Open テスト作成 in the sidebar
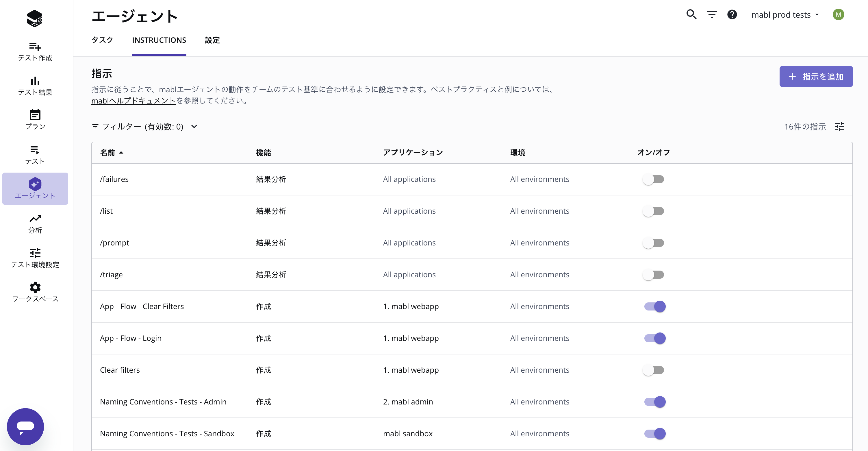Viewport: 868px width, 451px height. [35, 51]
